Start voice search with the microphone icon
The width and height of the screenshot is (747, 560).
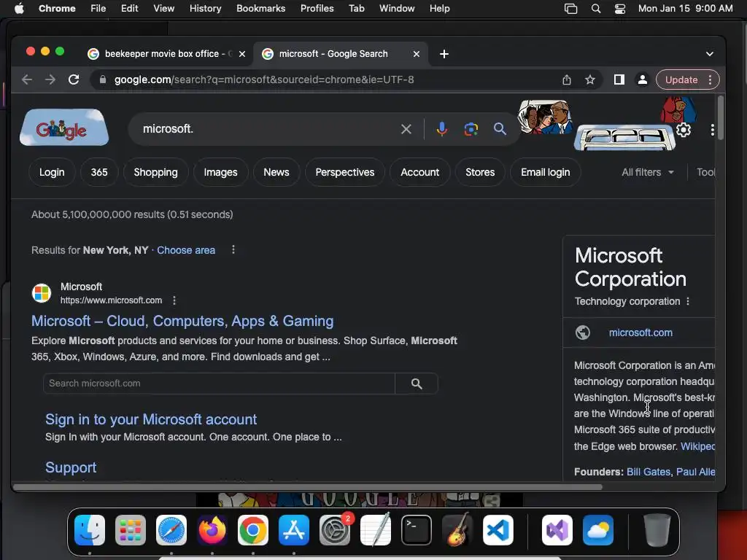(x=441, y=129)
